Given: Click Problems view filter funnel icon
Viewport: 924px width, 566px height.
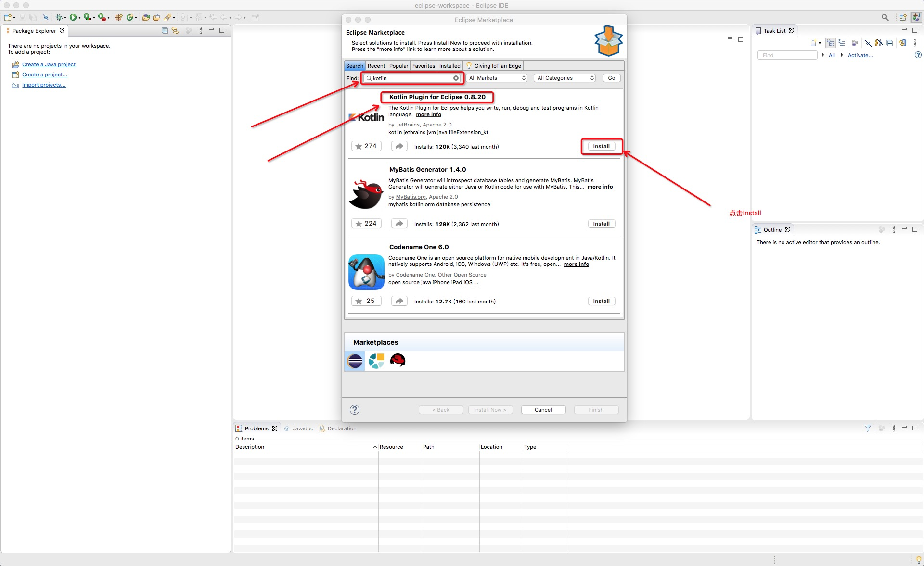Looking at the screenshot, I should click(x=868, y=428).
